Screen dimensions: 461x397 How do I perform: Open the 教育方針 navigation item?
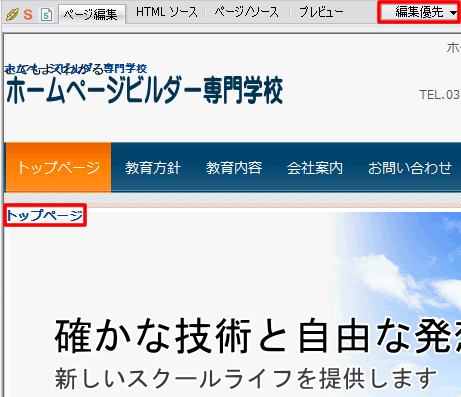[153, 168]
